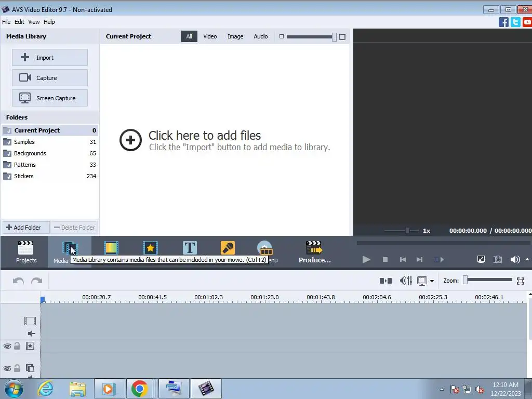The width and height of the screenshot is (532, 399).
Task: Open the Text tool with T icon
Action: 190,248
